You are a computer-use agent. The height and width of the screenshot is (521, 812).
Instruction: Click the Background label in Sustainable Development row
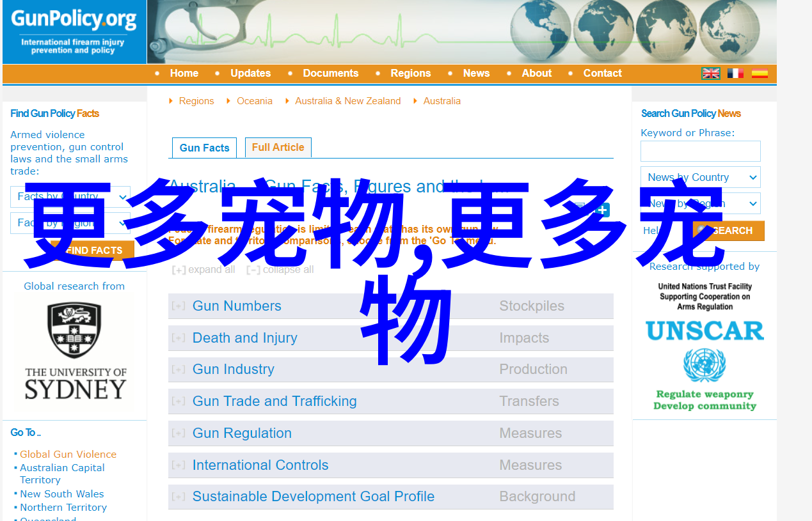pos(537,497)
